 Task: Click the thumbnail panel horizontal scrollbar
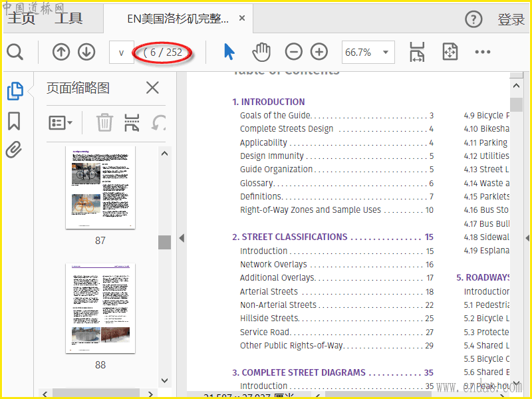[x=96, y=393]
